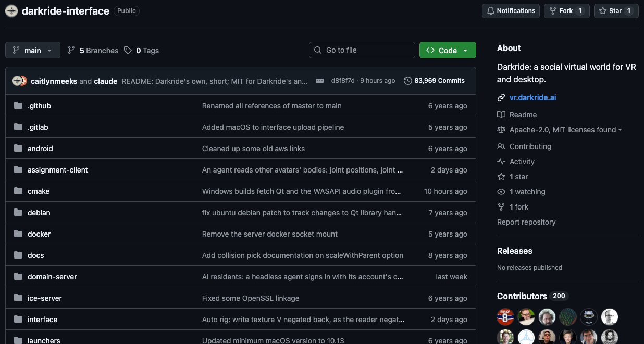Open commit 'Add collision pick documentation on scaleWithParent option'
Screen dimensions: 644x344
[x=303, y=255]
